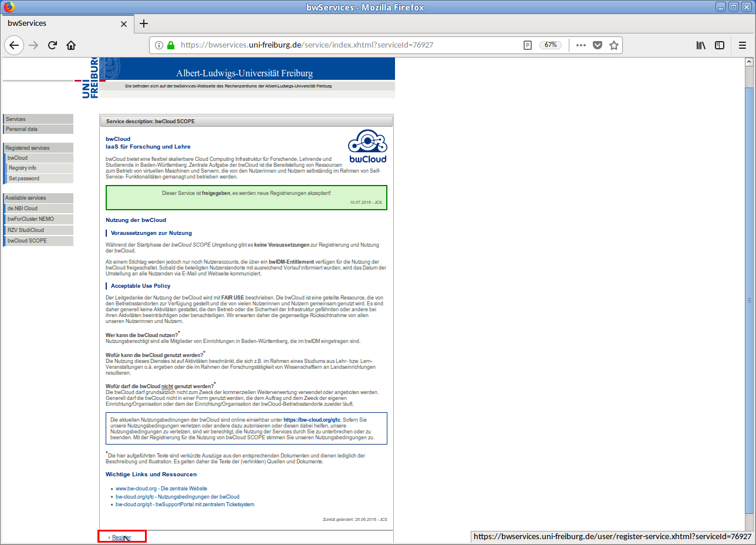Open the Services sidebar item
Image resolution: width=756 pixels, height=545 pixels.
point(38,119)
